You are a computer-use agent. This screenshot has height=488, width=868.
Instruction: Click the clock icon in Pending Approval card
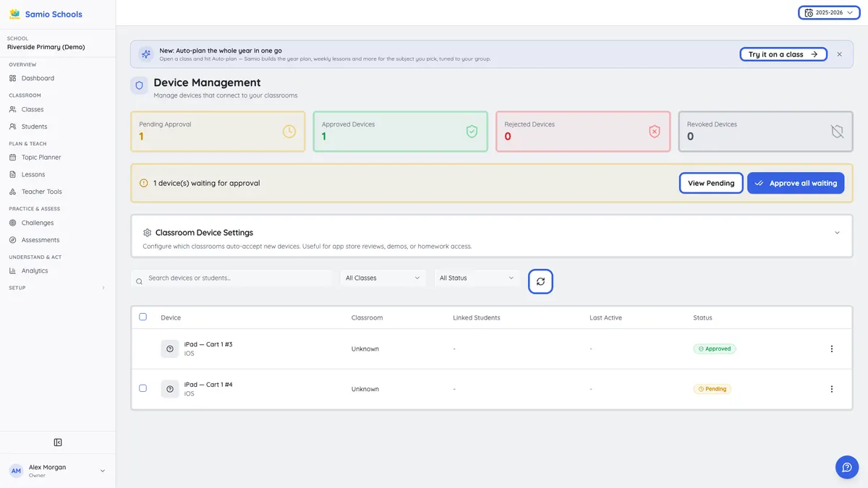click(x=289, y=132)
